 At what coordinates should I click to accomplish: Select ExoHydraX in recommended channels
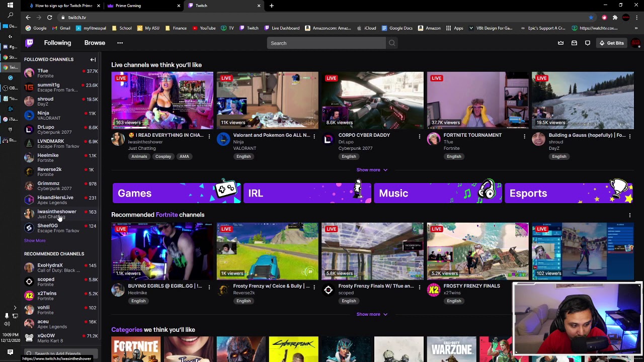tap(60, 268)
